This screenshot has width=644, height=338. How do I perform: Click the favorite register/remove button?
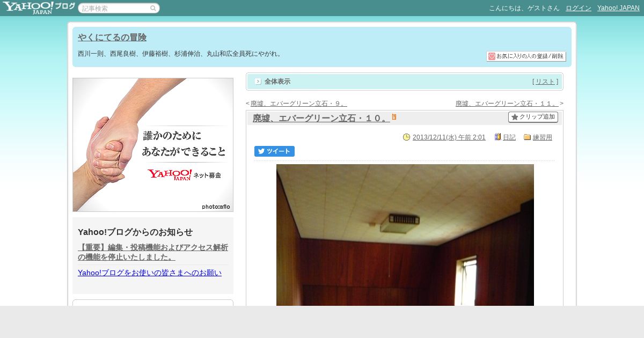click(x=526, y=56)
